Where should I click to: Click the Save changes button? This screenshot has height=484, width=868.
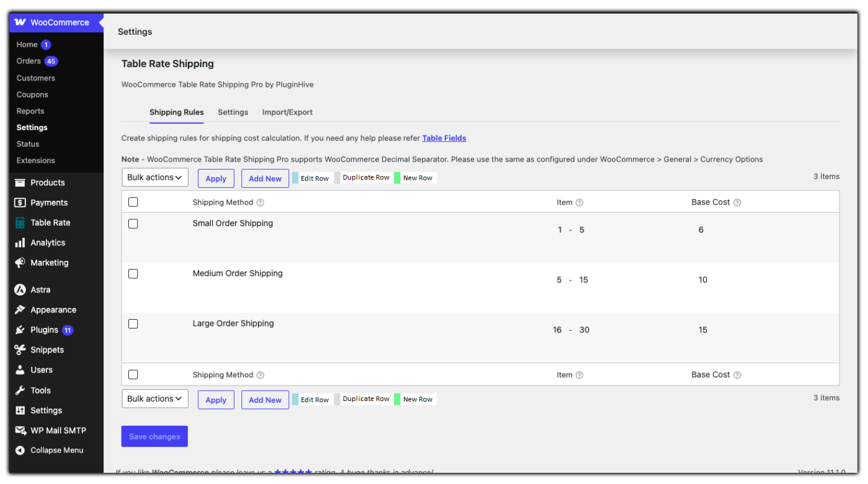(154, 436)
